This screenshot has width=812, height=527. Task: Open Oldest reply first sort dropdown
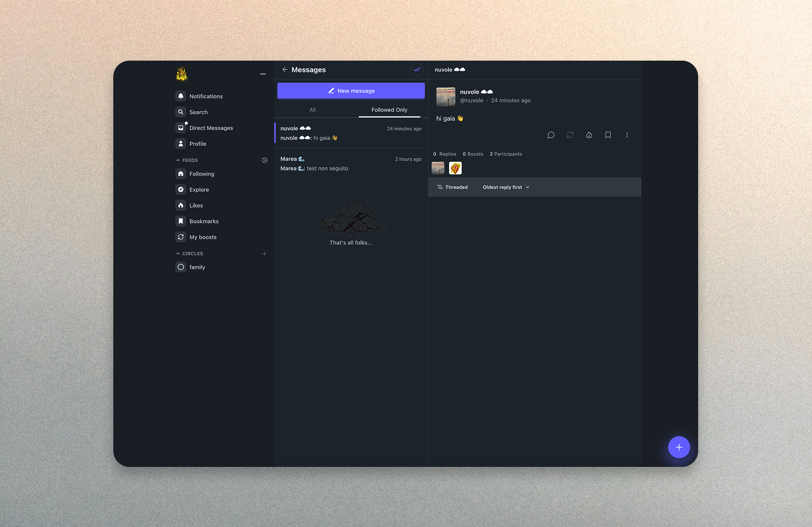[506, 187]
